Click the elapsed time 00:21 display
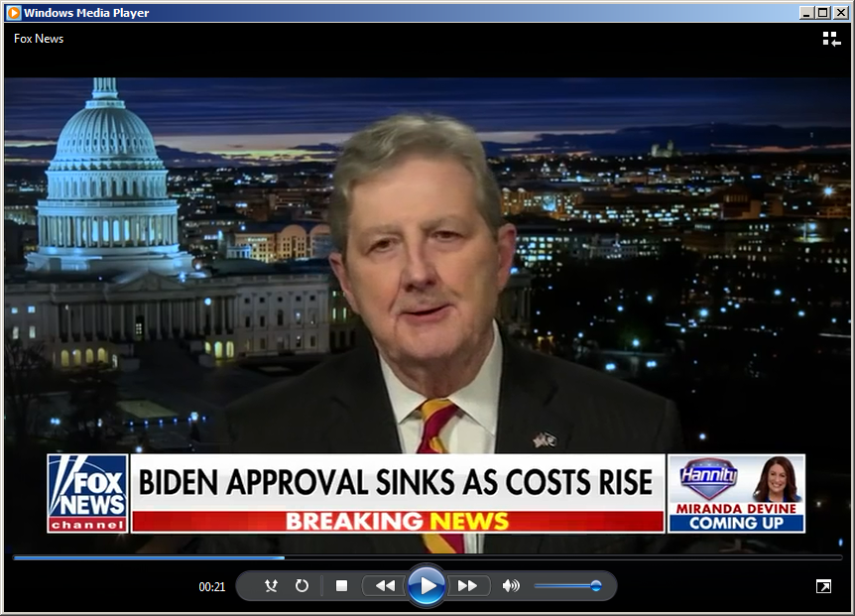 [211, 587]
